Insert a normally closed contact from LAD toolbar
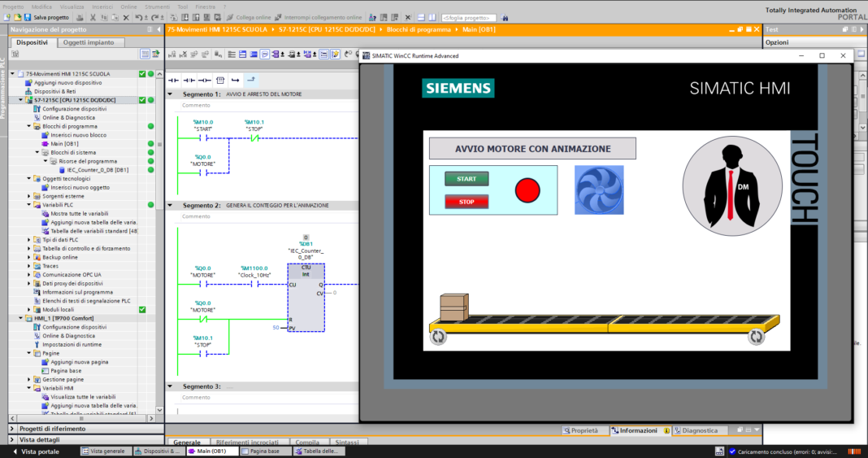 (x=189, y=81)
